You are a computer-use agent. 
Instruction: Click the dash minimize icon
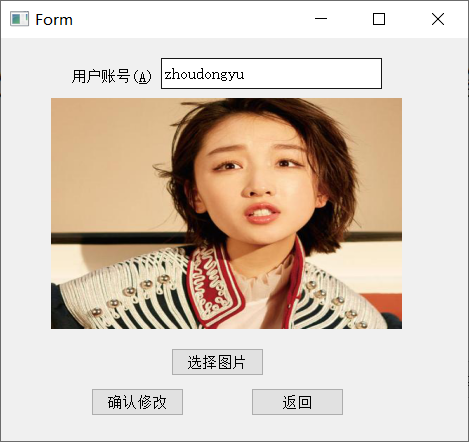321,19
